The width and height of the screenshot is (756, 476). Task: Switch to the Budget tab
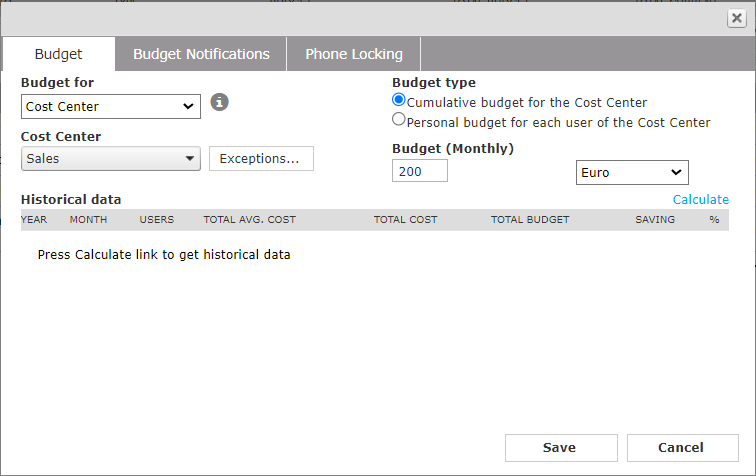[58, 54]
